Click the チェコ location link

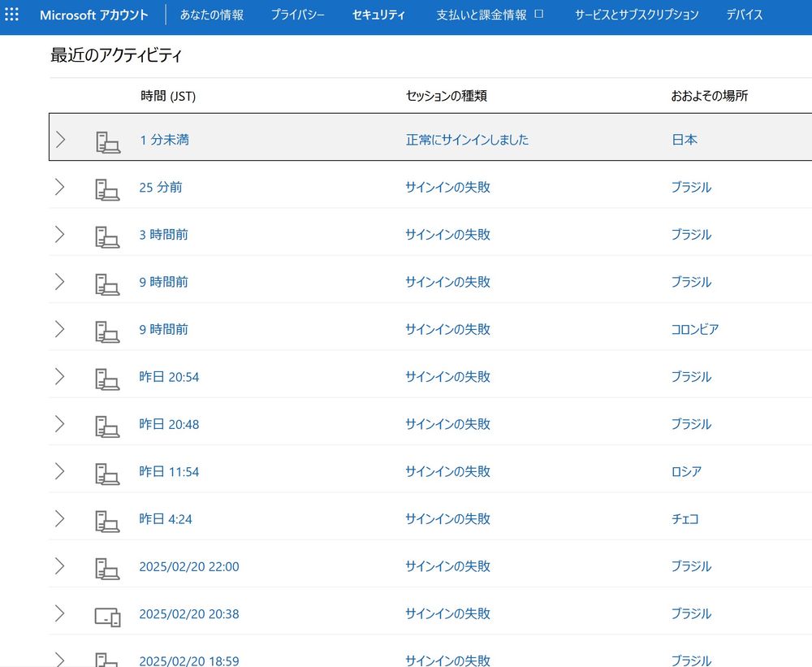[x=685, y=519]
